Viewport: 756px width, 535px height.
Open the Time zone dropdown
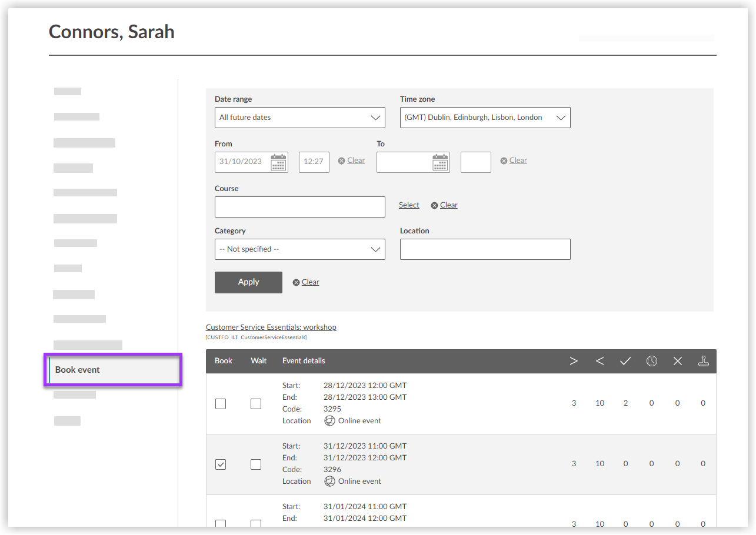(x=485, y=118)
